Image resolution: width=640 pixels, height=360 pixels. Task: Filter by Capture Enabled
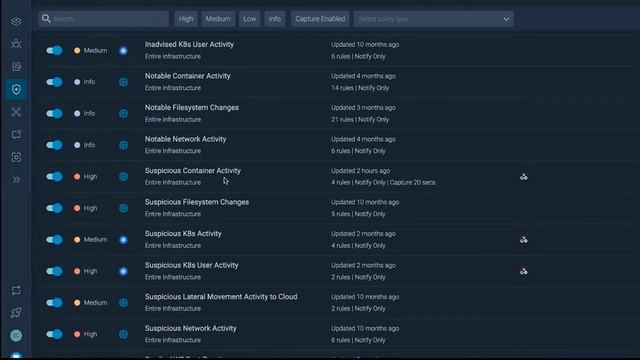(320, 19)
